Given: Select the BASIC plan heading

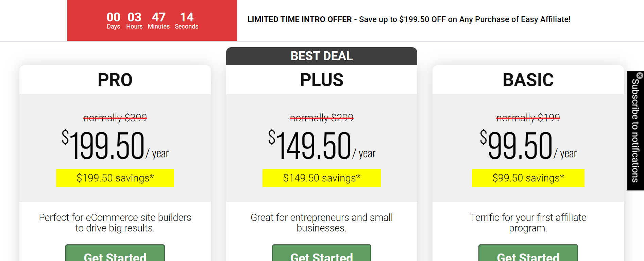Looking at the screenshot, I should (528, 80).
